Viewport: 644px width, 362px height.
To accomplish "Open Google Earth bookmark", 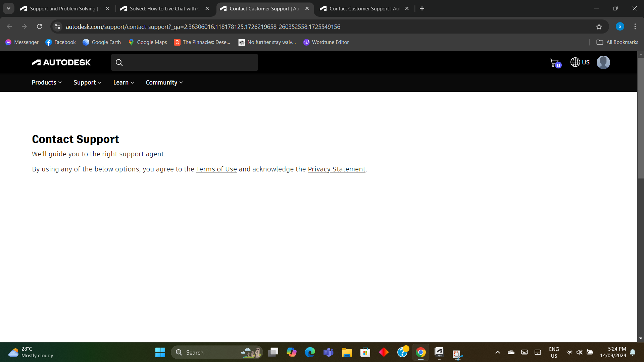I will coord(101,42).
